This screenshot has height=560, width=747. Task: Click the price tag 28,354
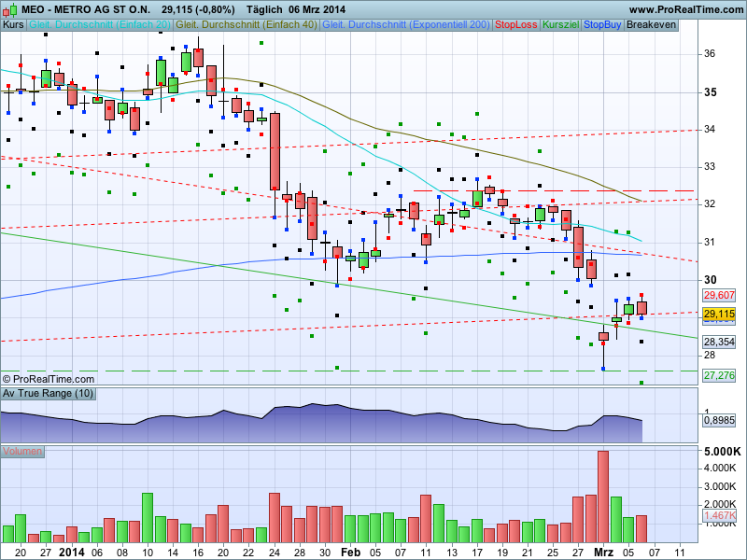(x=719, y=342)
